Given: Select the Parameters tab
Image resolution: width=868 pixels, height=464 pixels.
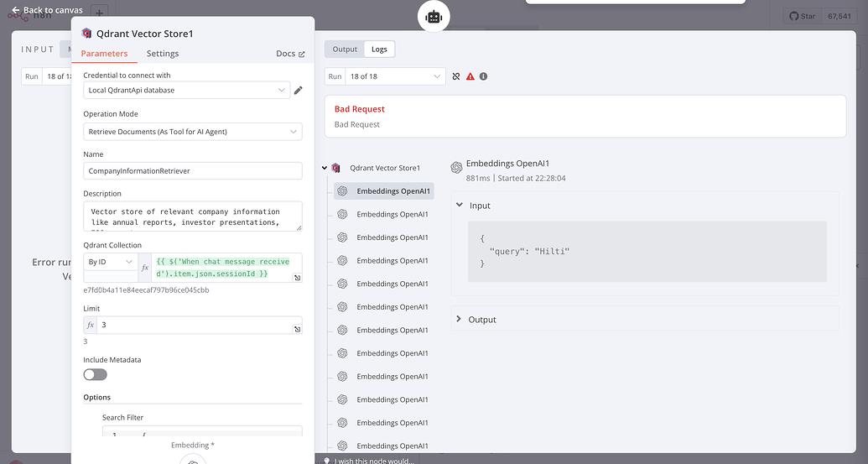Looking at the screenshot, I should pyautogui.click(x=105, y=54).
